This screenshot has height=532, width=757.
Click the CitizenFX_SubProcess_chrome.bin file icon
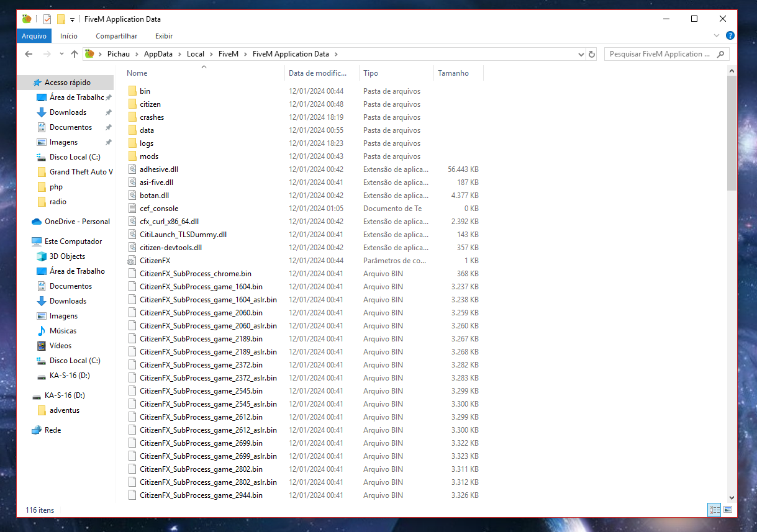(132, 274)
